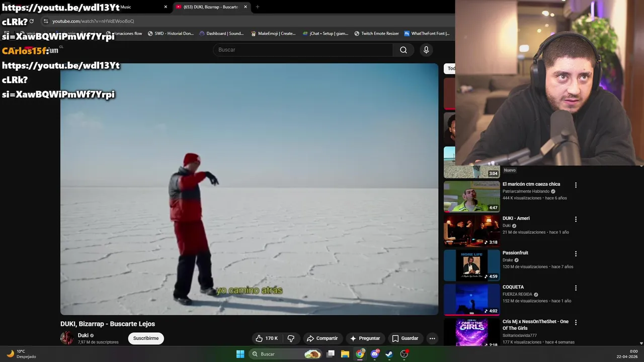Click the 'El maricón ctm caeza chica' title
The width and height of the screenshot is (644, 362).
point(531,184)
